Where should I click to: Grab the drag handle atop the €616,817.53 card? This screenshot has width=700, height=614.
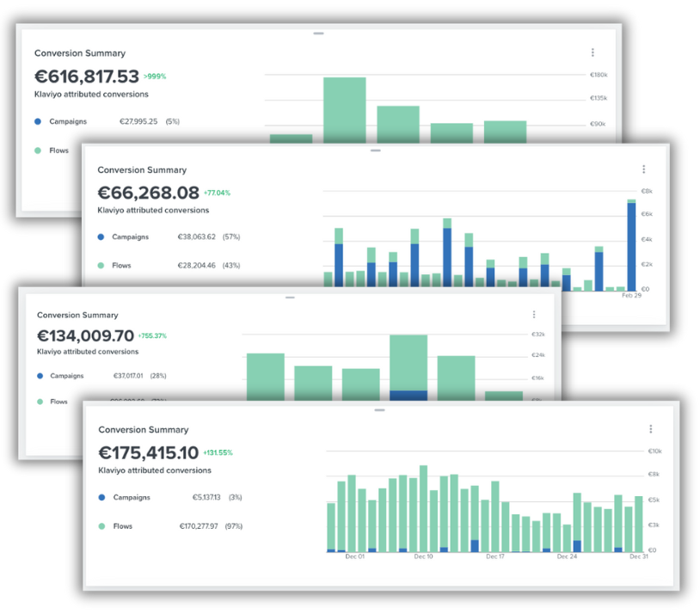point(318,34)
